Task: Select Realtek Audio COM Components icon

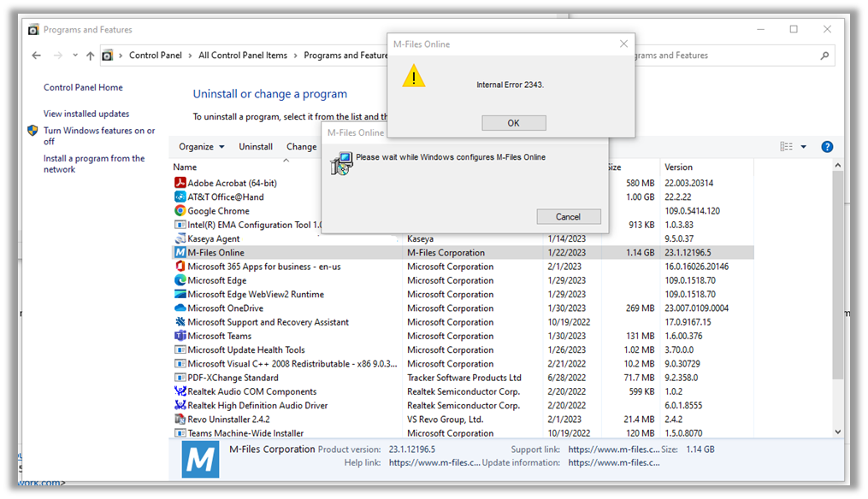Action: (x=180, y=391)
